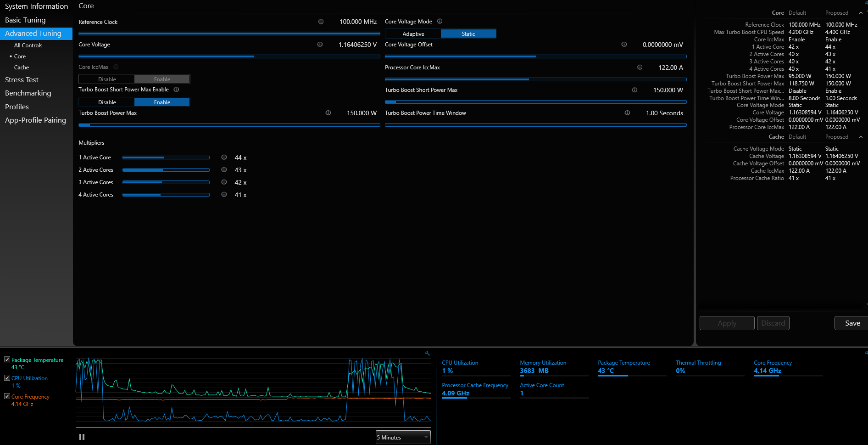The image size is (868, 445).
Task: Click the 1 Active Core multiplier slider
Action: coord(166,158)
